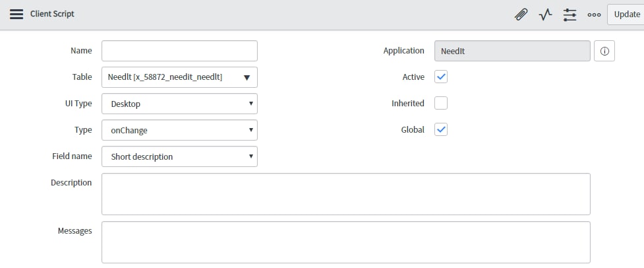Viewport: 644px width, 268px height.
Task: Click the paperclip manage attachments icon
Action: [521, 15]
